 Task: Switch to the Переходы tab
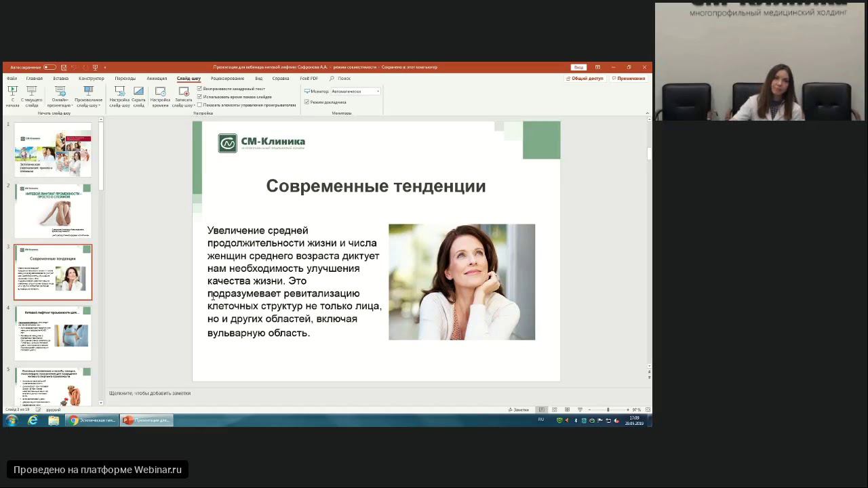click(x=125, y=79)
